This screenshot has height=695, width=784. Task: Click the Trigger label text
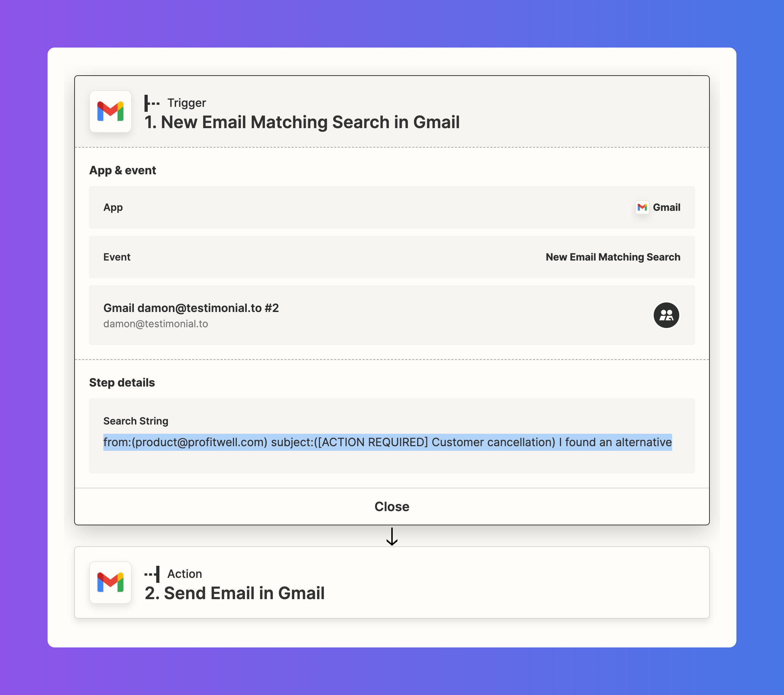coord(186,103)
